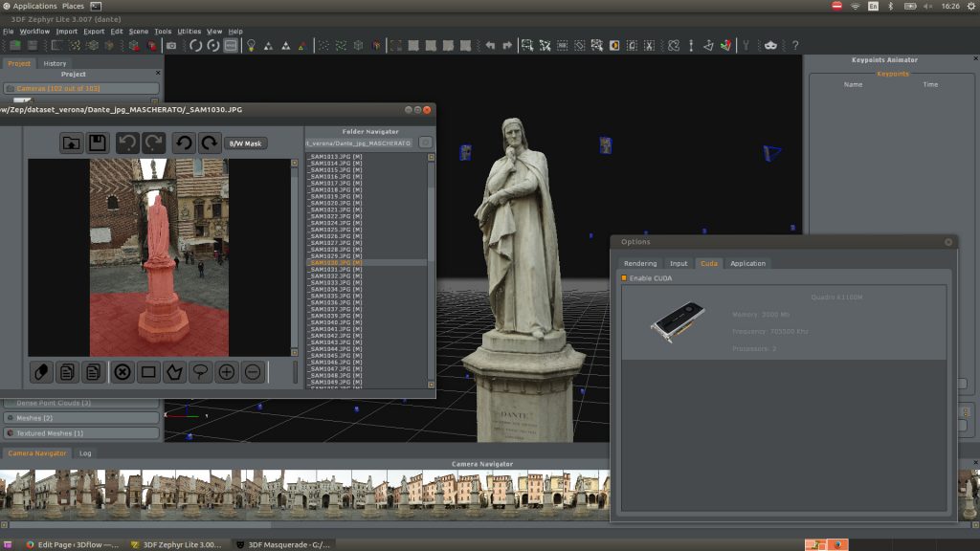Click the invert selection toolbar icon
The height and width of the screenshot is (551, 980).
click(x=614, y=46)
